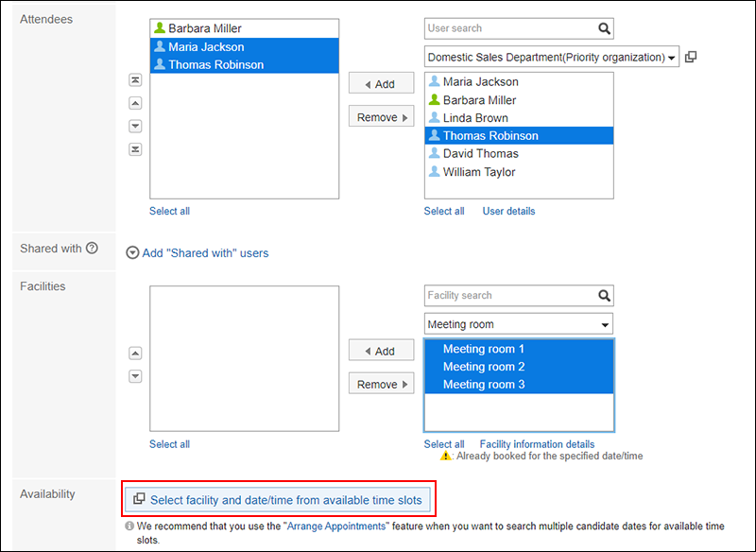The height and width of the screenshot is (552, 756).
Task: Select Thomas Robinson in attendees list
Action: coord(245,64)
